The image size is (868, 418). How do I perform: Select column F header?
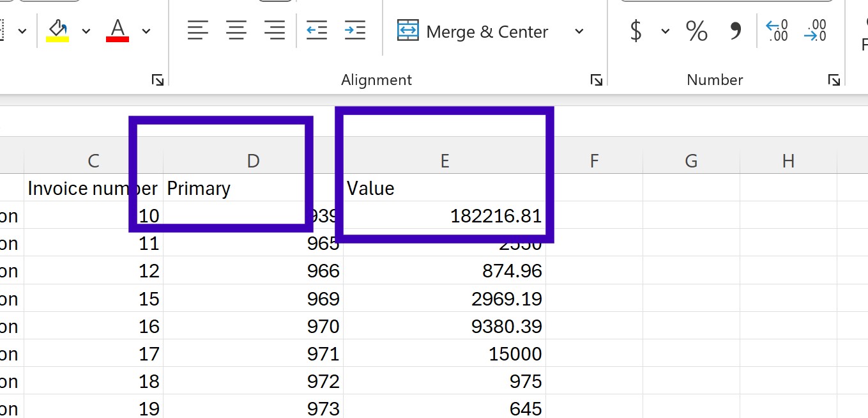(594, 161)
